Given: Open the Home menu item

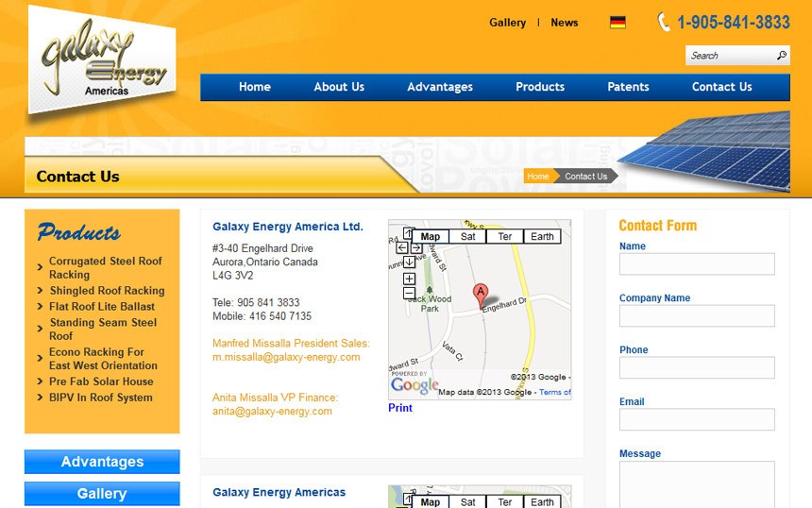Looking at the screenshot, I should [255, 87].
